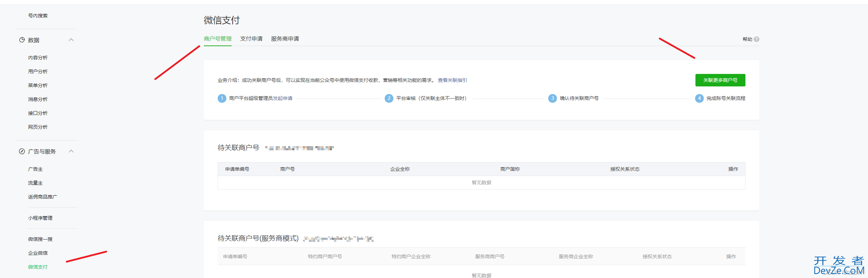Open 企业微信 in the sidebar

tap(38, 253)
